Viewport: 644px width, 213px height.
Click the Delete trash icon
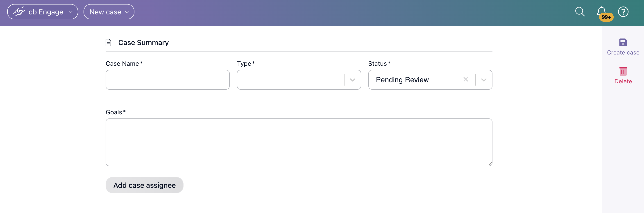(x=623, y=71)
